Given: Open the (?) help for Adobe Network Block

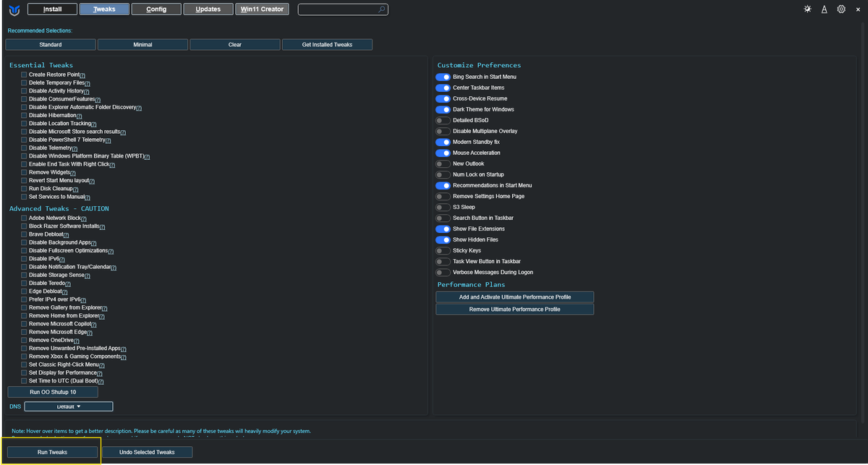Looking at the screenshot, I should [84, 218].
